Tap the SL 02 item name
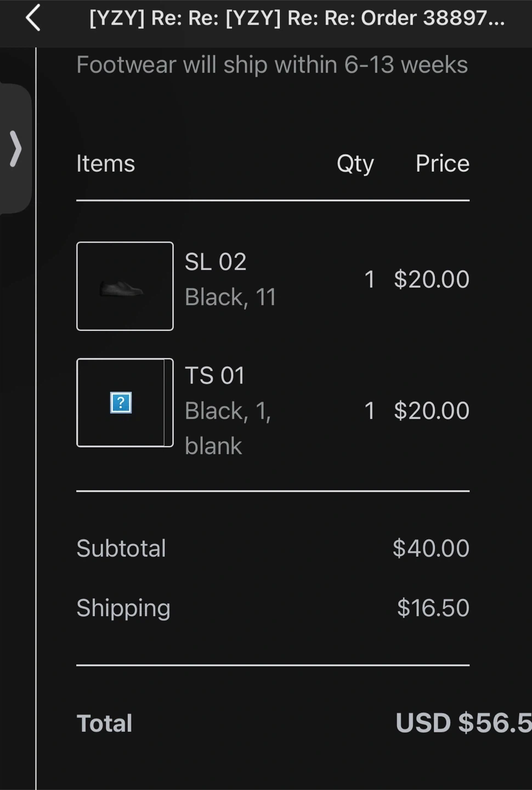The height and width of the screenshot is (790, 532). 216,262
